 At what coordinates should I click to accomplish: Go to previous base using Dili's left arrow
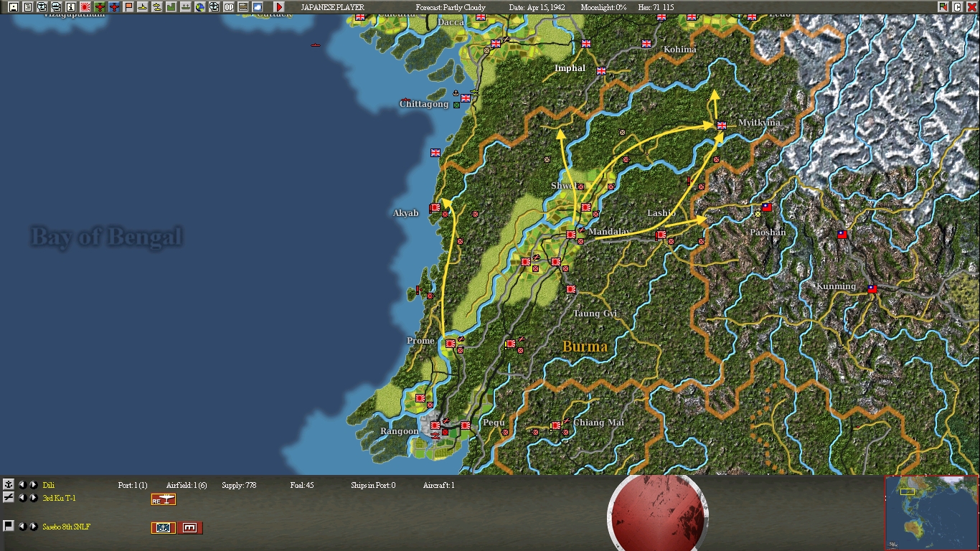(x=22, y=485)
